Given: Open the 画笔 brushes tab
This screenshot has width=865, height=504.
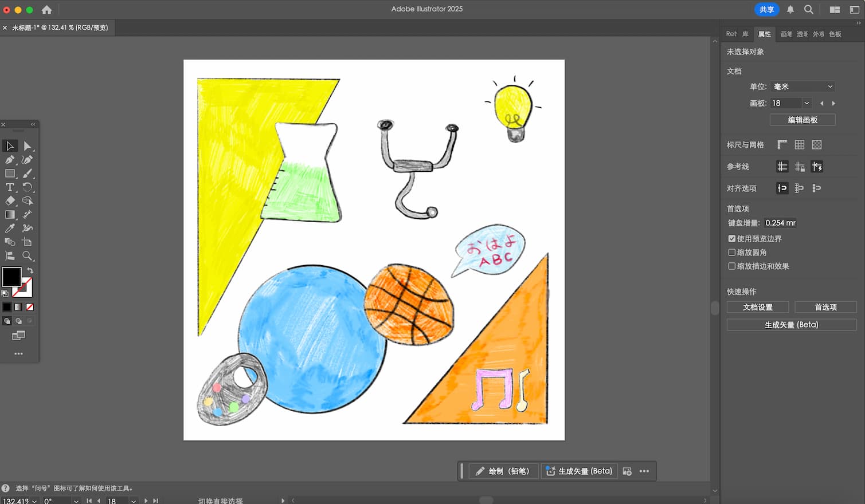Looking at the screenshot, I should pyautogui.click(x=786, y=34).
